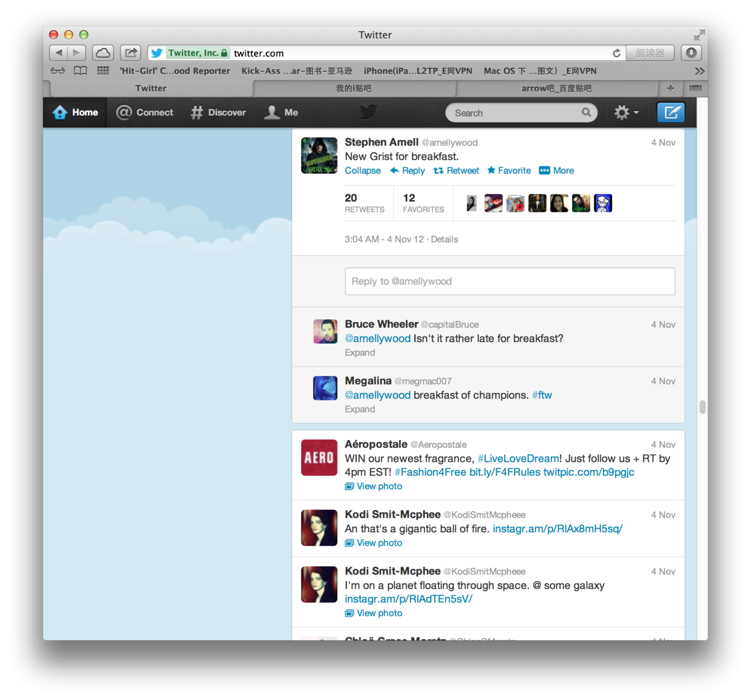Expand Bruce Wheeler's reply
This screenshot has width=751, height=700.
click(360, 353)
